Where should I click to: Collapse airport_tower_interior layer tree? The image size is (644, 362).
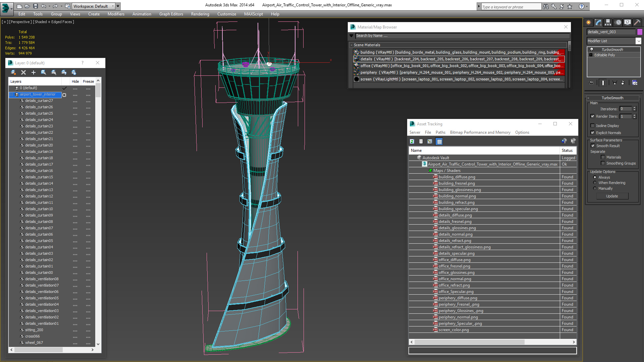click(x=11, y=95)
